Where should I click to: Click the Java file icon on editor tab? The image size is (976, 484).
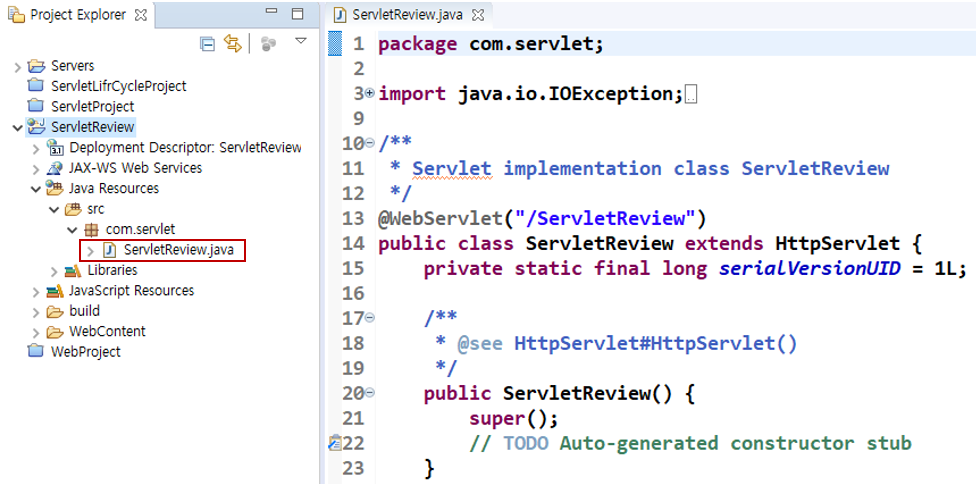click(340, 15)
